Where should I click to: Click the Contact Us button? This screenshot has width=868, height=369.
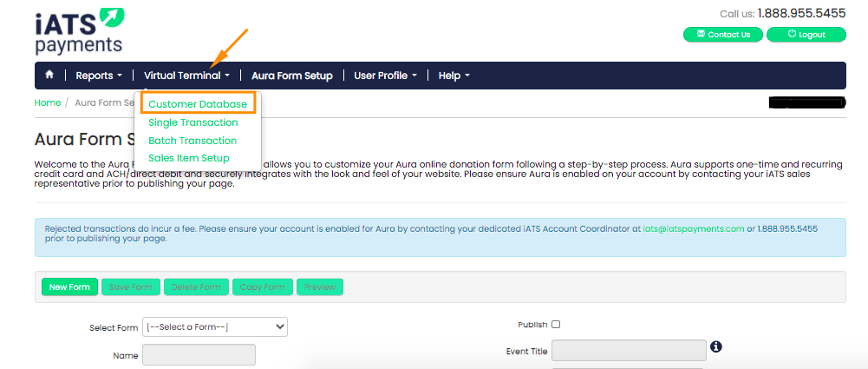click(723, 35)
